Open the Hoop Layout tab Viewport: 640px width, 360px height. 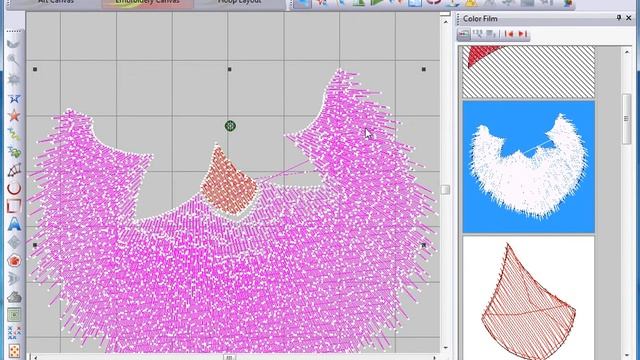click(x=239, y=2)
